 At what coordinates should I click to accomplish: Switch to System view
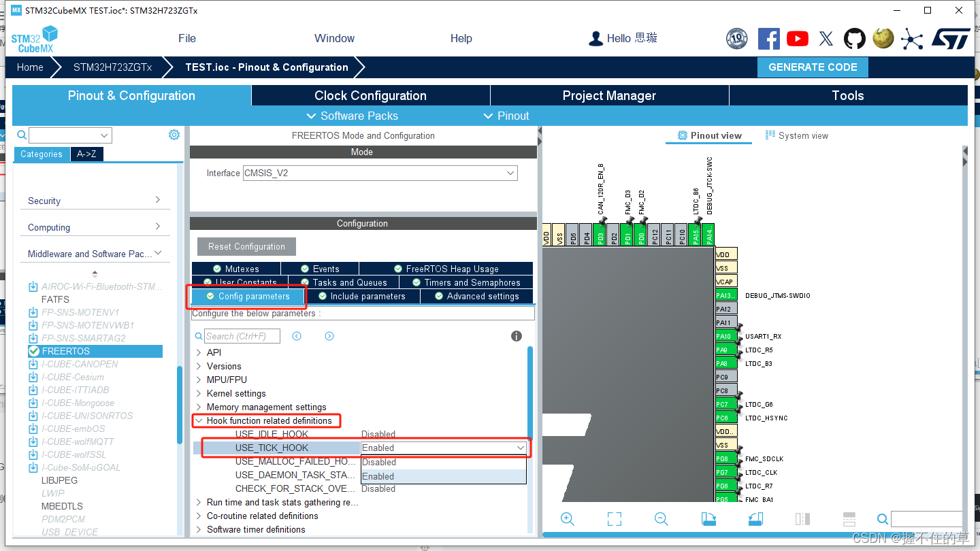point(796,135)
